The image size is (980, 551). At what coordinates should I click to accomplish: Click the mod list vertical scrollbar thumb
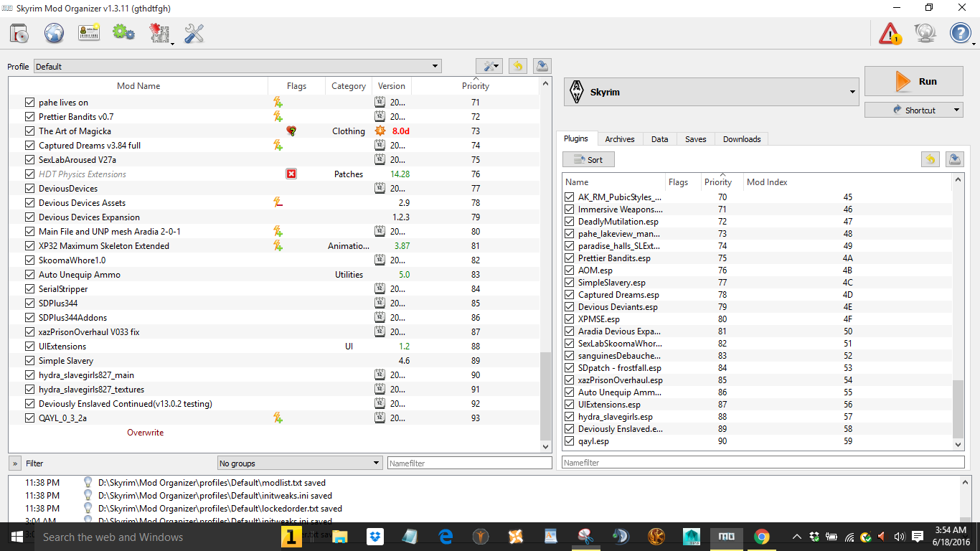point(546,395)
